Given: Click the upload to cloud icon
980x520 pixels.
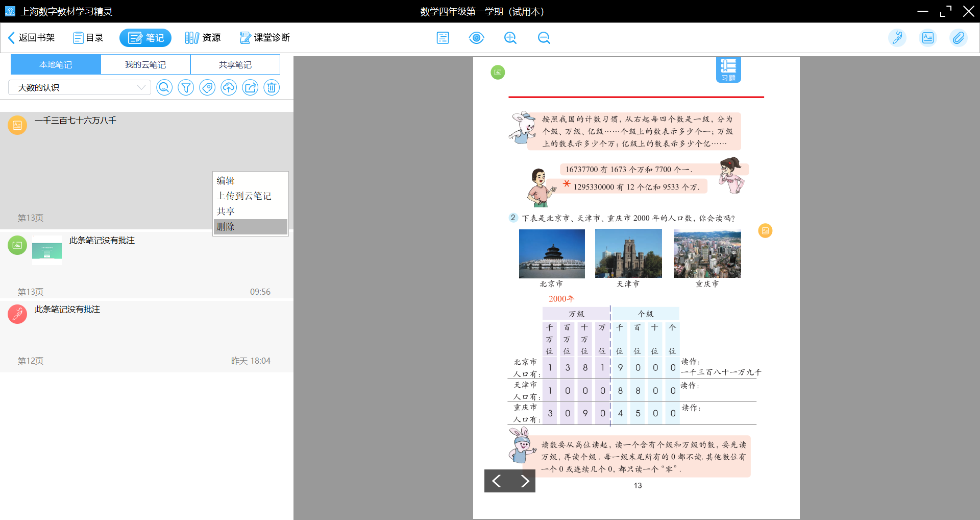Looking at the screenshot, I should (229, 88).
